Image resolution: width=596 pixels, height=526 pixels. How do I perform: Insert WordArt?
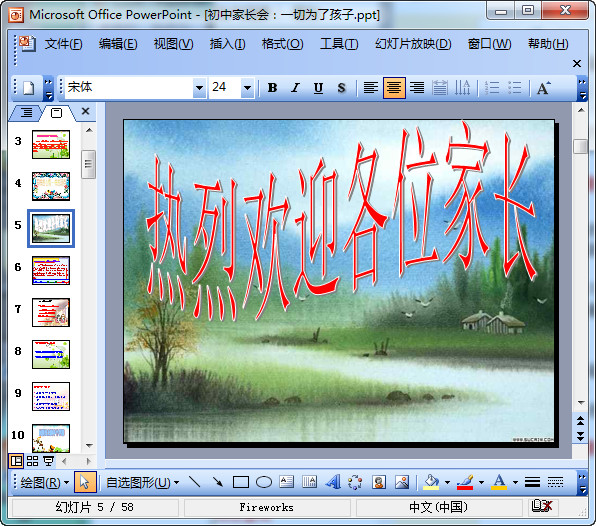click(333, 483)
